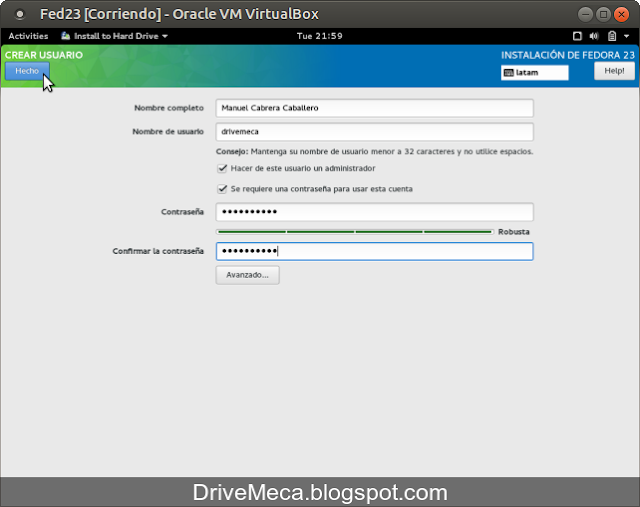Click the 'INSTALACIÓN DE FEDORA 23' title text
The image size is (640, 507).
click(568, 55)
